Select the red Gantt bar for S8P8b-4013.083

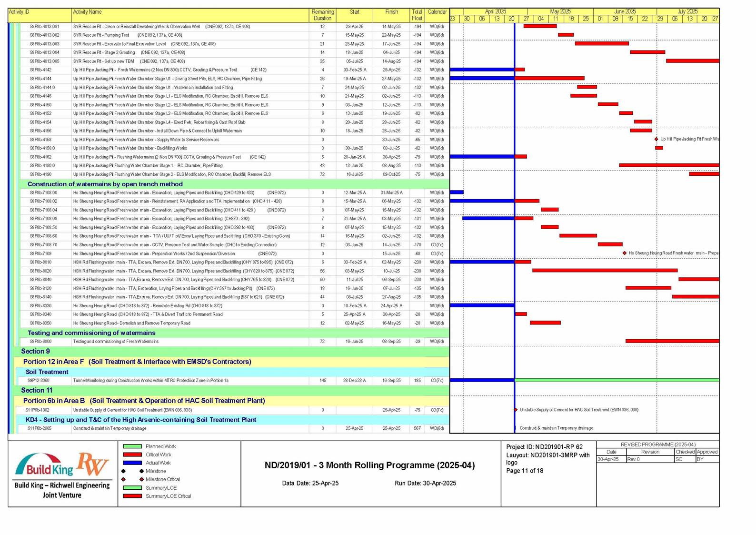pyautogui.click(x=602, y=43)
